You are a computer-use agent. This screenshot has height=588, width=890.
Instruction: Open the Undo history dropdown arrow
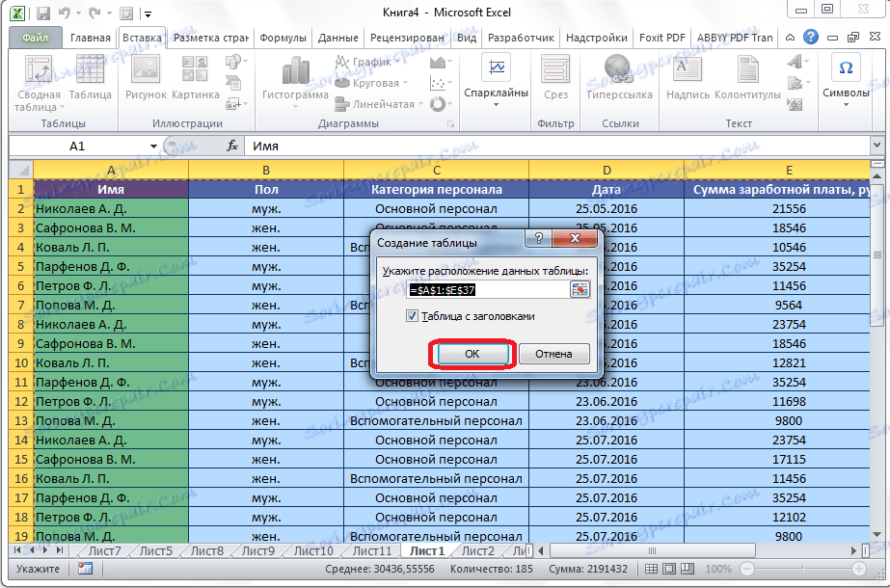(x=78, y=13)
